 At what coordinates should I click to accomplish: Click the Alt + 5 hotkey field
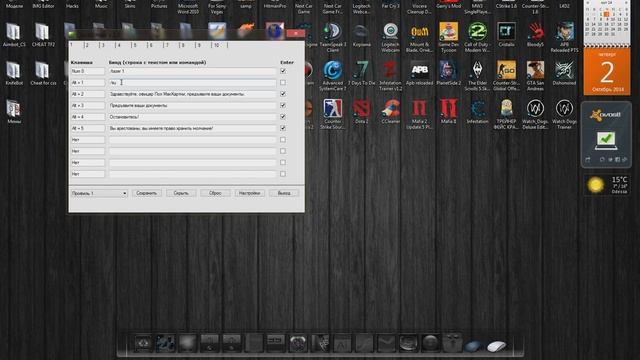(88, 128)
